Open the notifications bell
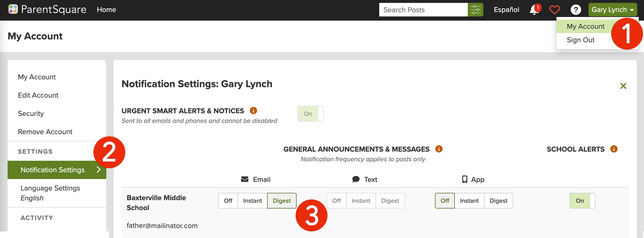The width and height of the screenshot is (644, 238). [x=534, y=10]
